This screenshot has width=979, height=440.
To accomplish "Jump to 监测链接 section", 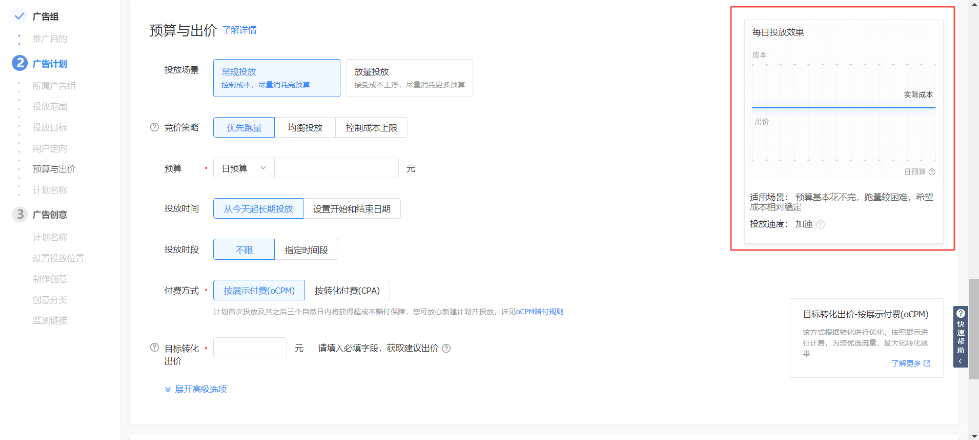I will click(x=50, y=321).
